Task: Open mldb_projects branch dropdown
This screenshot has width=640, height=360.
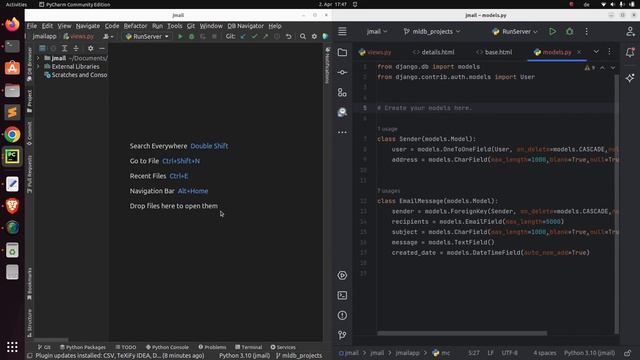Action: click(432, 31)
